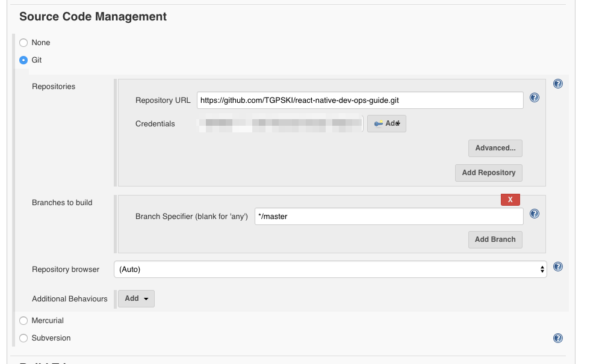Click the Advanced button
Screen dimensions: 611x364
495,148
